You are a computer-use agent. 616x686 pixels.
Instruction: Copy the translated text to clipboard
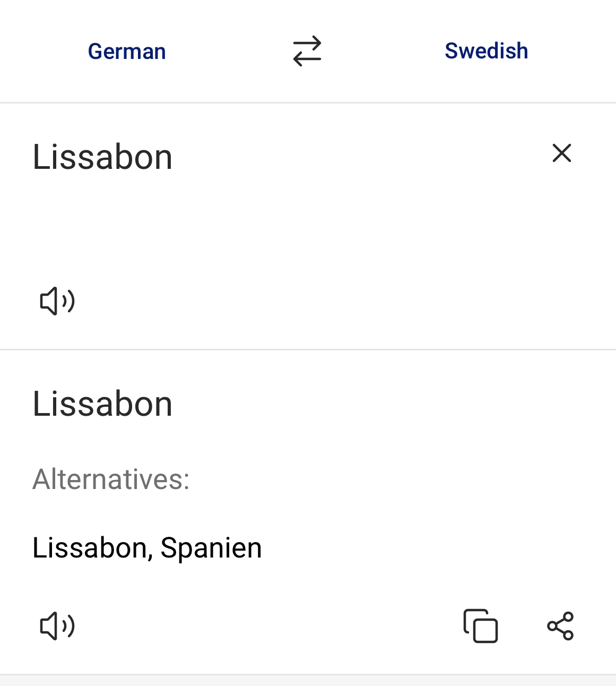(x=481, y=626)
